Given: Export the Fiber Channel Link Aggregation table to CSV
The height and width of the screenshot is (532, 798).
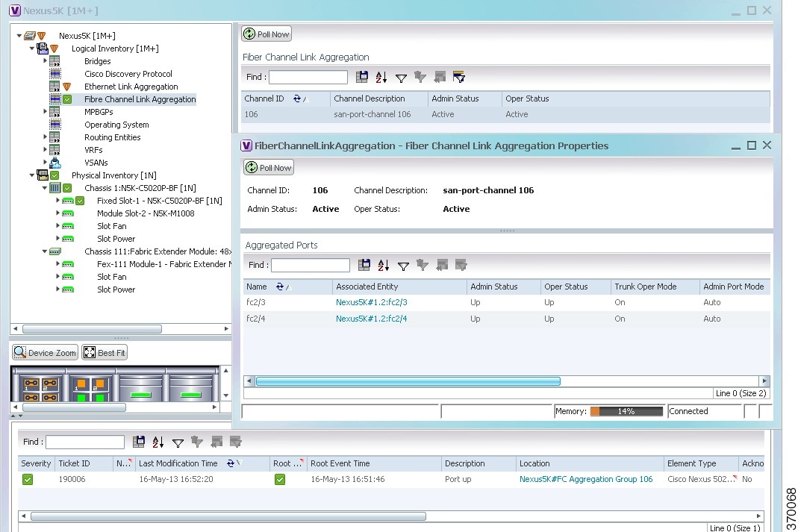Looking at the screenshot, I should [362, 77].
